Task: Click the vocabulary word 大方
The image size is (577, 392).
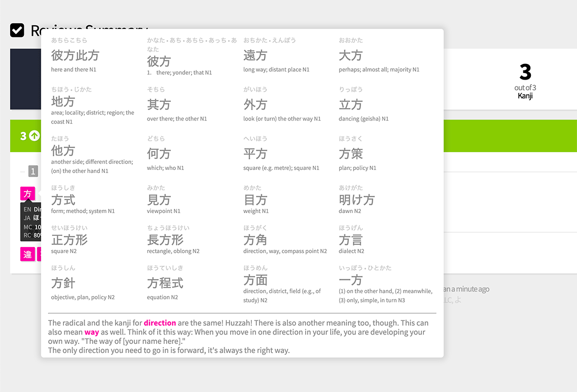Action: tap(351, 55)
